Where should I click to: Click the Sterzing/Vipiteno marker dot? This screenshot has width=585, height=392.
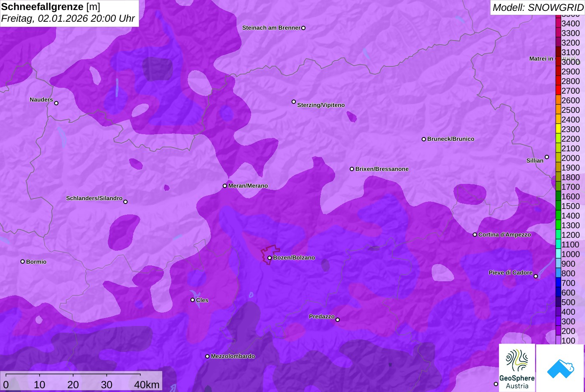(294, 102)
